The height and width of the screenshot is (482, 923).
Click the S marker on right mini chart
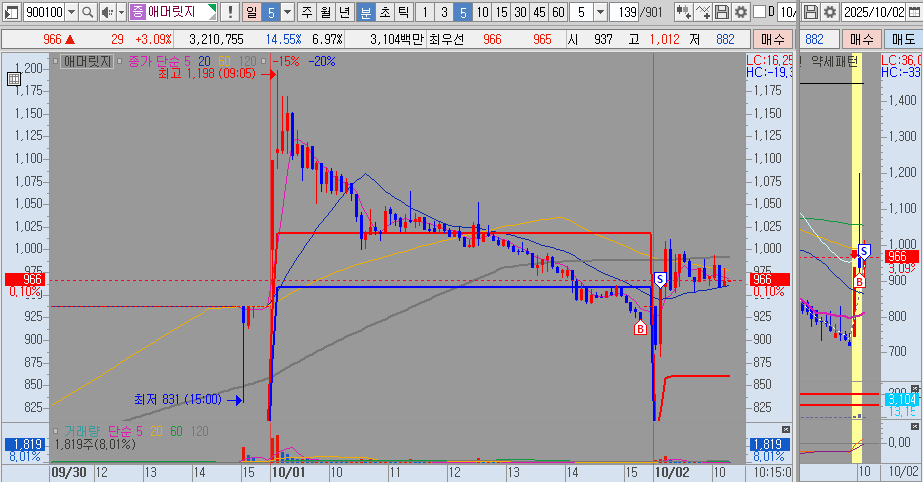864,251
